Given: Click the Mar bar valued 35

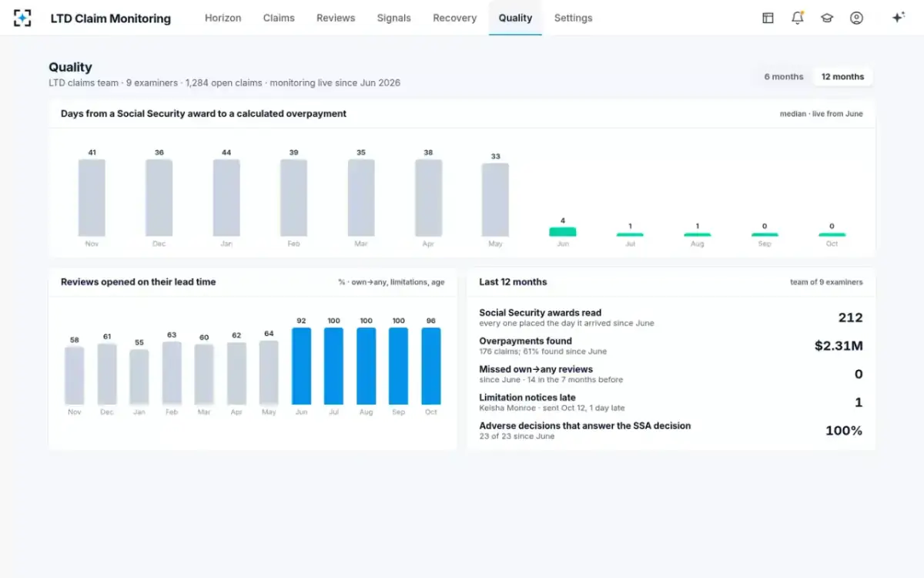Looking at the screenshot, I should pyautogui.click(x=361, y=197).
